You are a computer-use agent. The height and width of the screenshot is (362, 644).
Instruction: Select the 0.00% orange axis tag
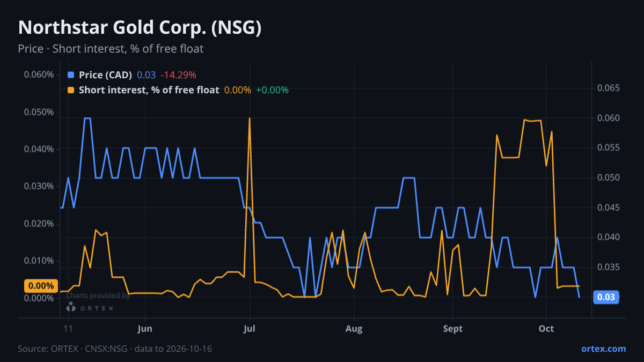pyautogui.click(x=40, y=286)
